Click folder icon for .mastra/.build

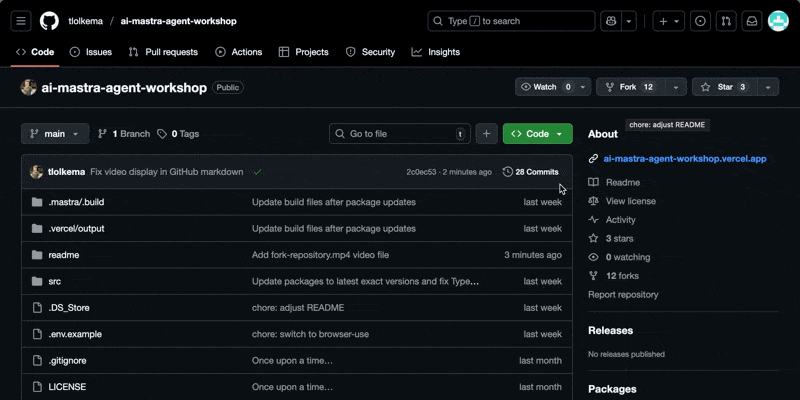tap(37, 202)
